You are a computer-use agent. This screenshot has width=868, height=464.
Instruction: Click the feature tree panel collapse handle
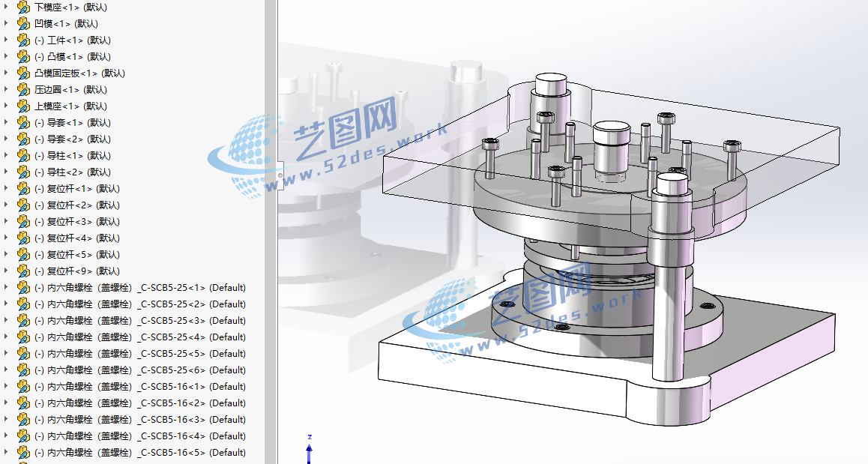280,176
